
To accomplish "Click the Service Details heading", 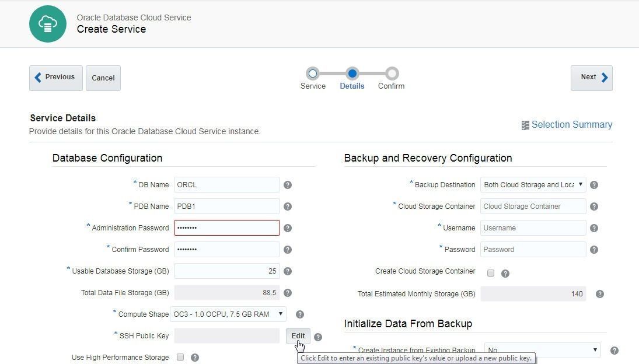I will pyautogui.click(x=63, y=118).
